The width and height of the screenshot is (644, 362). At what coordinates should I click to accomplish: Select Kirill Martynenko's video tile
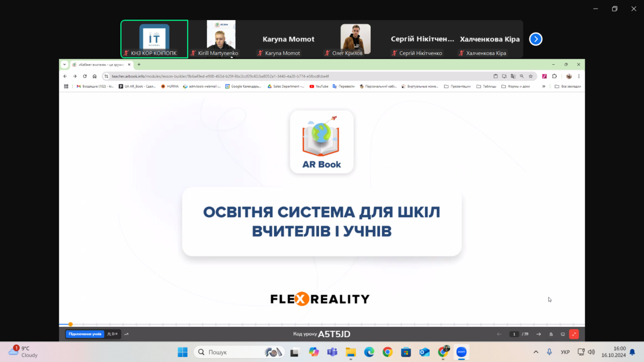221,39
